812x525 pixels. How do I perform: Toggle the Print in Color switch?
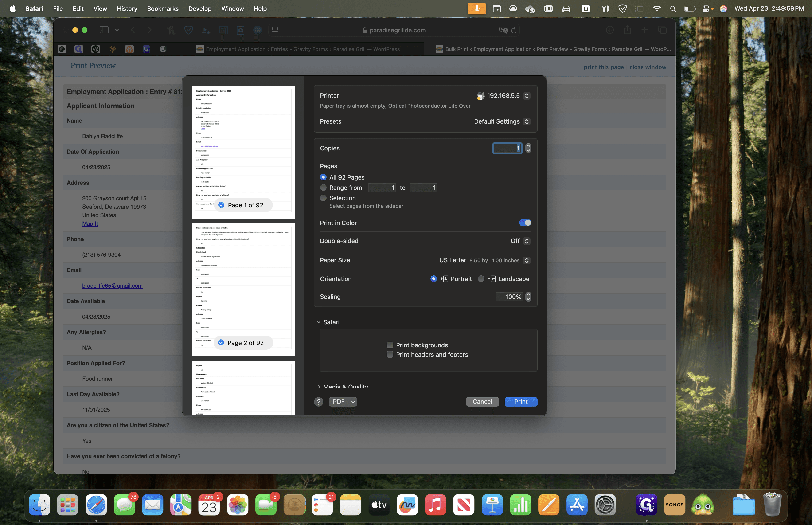coord(525,223)
